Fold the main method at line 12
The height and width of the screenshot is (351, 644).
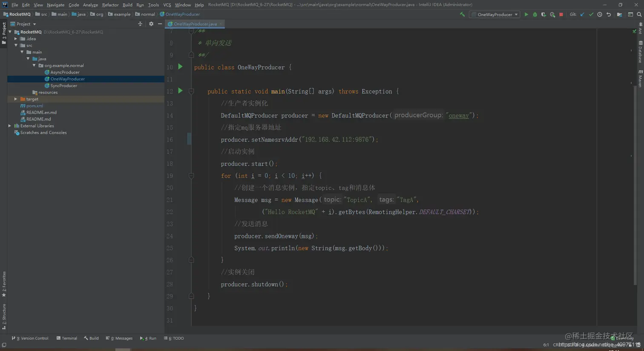(x=191, y=91)
